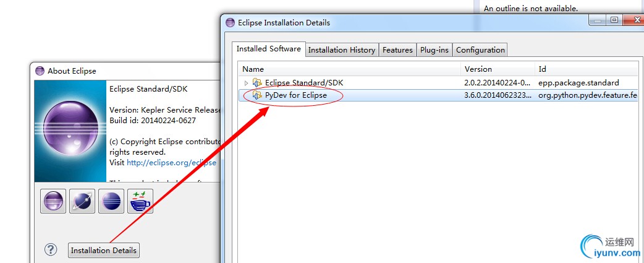
Task: Open help via question mark icon
Action: [51, 249]
